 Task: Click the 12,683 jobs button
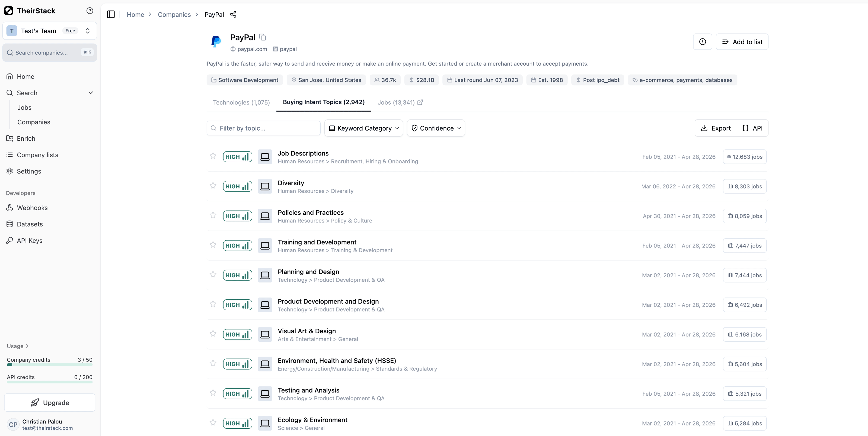pyautogui.click(x=745, y=157)
